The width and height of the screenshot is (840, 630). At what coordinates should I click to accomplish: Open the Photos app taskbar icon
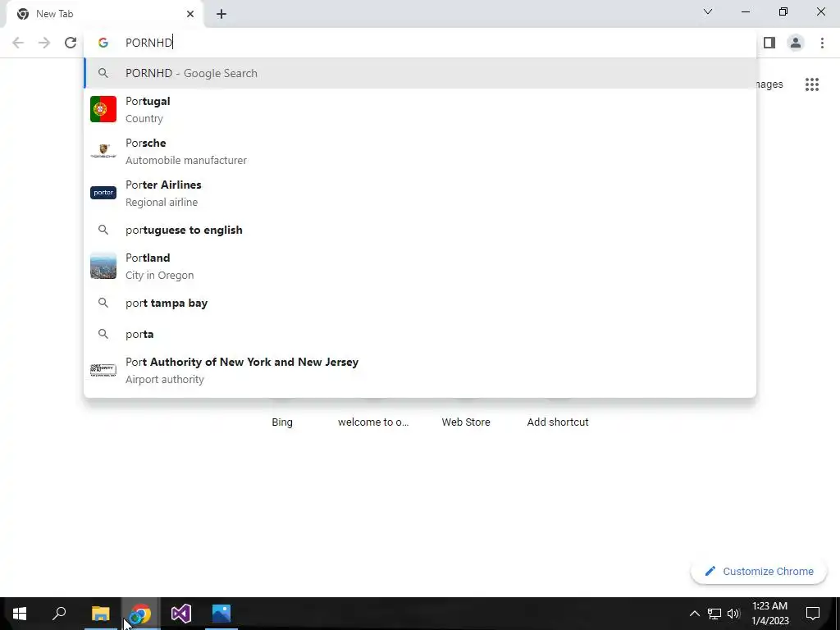pyautogui.click(x=221, y=614)
